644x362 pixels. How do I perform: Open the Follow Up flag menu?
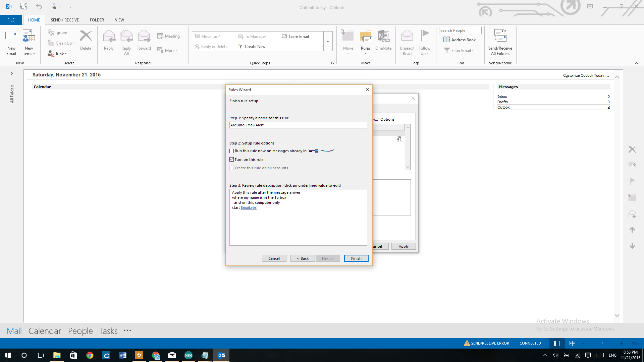[424, 43]
